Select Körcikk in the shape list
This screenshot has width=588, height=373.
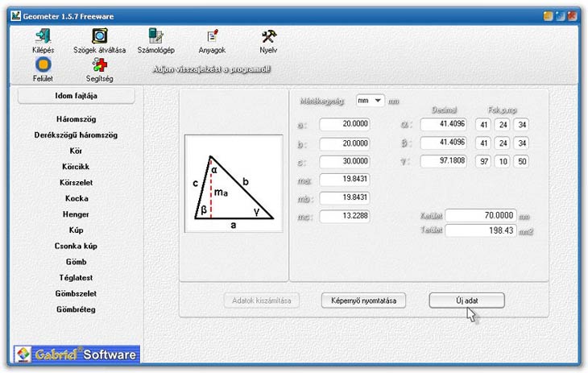point(77,167)
